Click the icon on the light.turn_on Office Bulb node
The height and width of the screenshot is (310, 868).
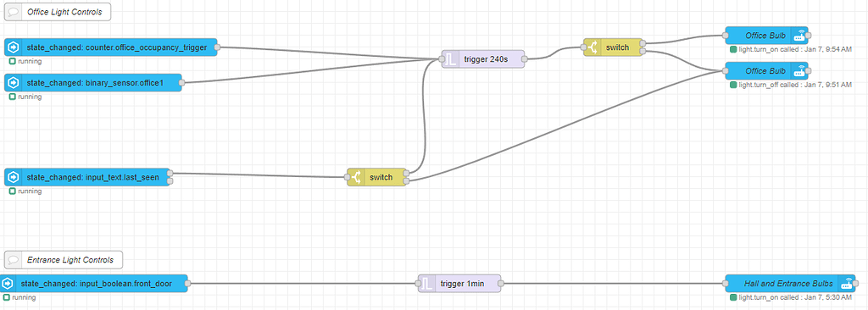coord(798,36)
